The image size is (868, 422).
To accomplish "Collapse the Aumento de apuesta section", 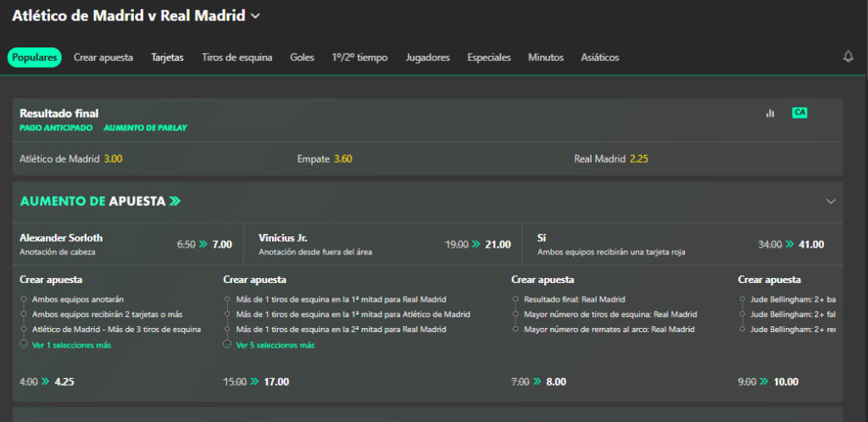I will point(831,202).
